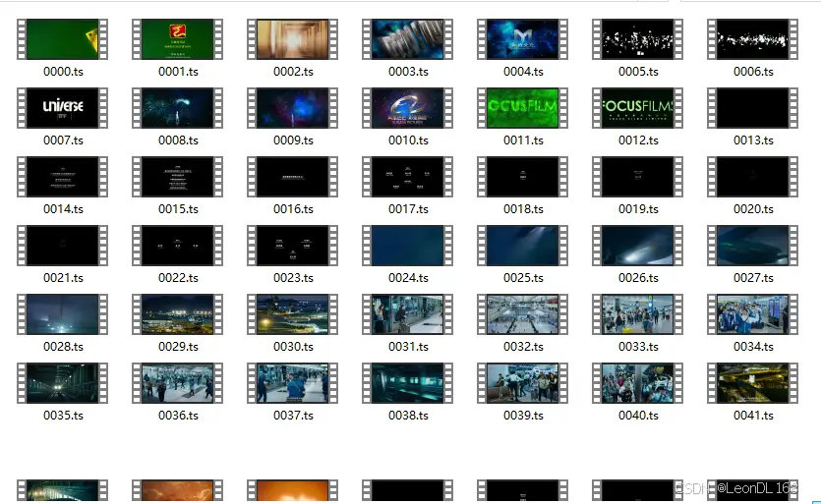Select the blue 0024.ts thumbnail
821x504 pixels.
click(x=407, y=246)
